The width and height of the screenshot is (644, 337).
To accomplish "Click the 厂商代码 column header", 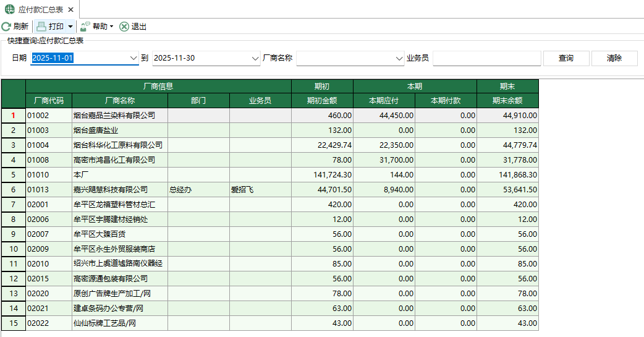I will tap(49, 100).
